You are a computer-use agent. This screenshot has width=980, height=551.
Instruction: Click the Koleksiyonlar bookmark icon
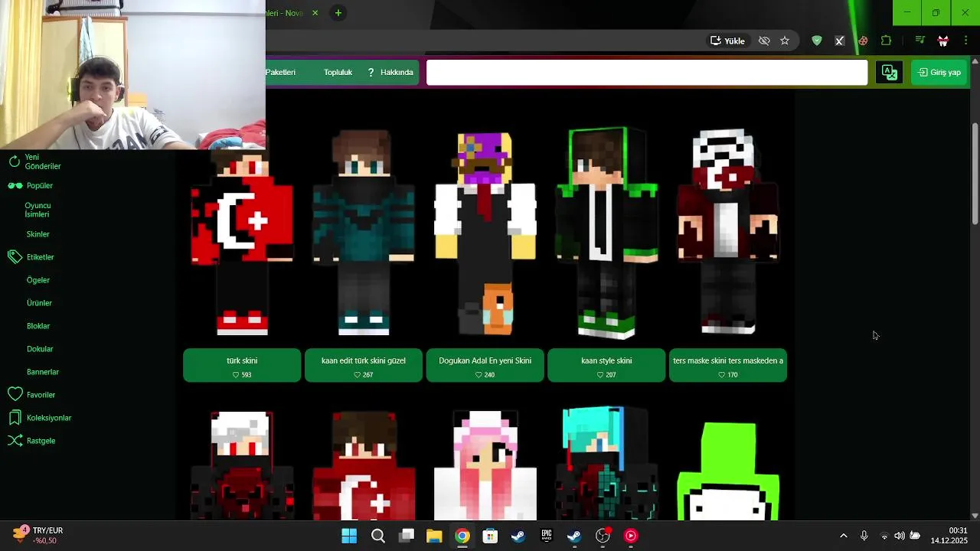(15, 418)
